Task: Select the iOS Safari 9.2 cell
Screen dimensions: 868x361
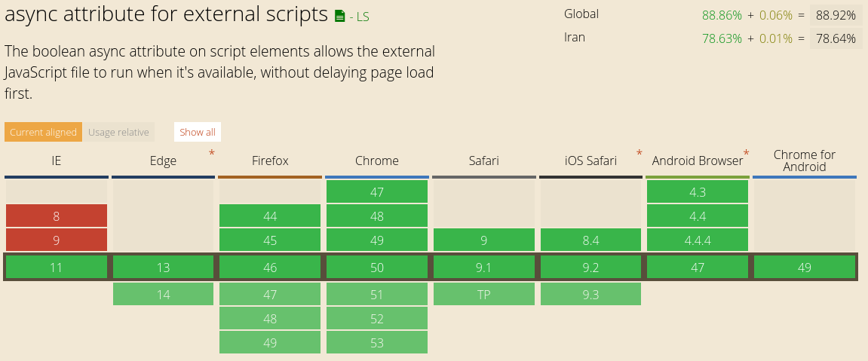Action: [590, 267]
